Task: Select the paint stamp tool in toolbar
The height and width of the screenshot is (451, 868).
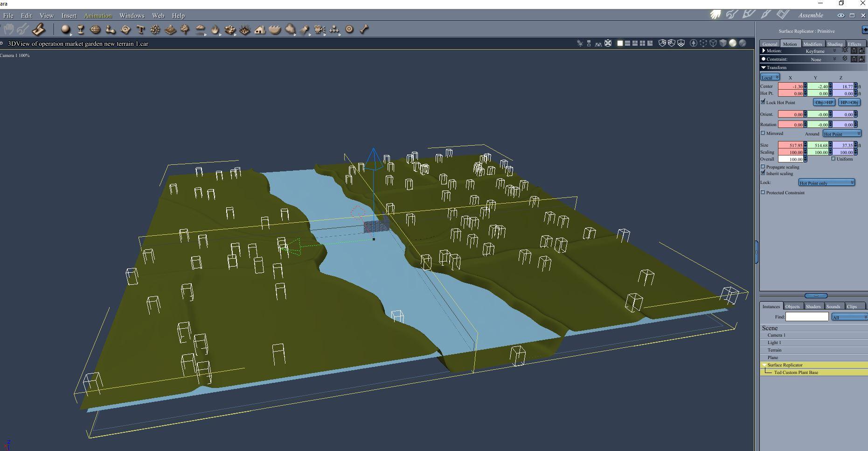Action: 38,29
